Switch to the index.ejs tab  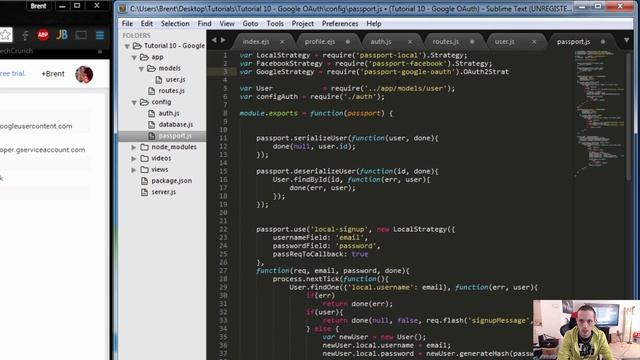pyautogui.click(x=256, y=42)
